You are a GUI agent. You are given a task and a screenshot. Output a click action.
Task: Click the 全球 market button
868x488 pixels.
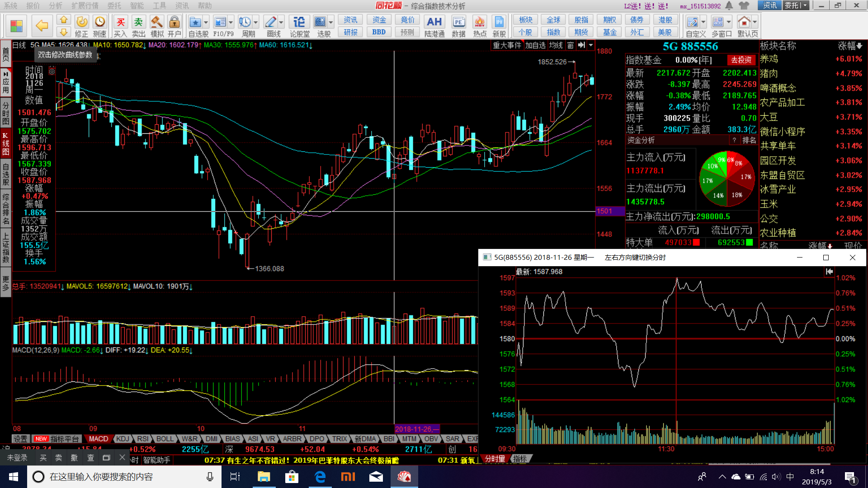[553, 20]
